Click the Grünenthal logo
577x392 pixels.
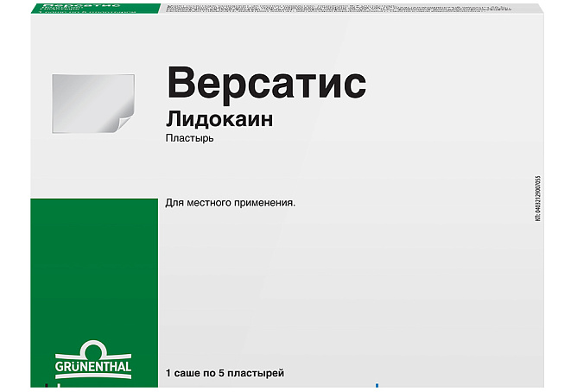[x=93, y=359]
